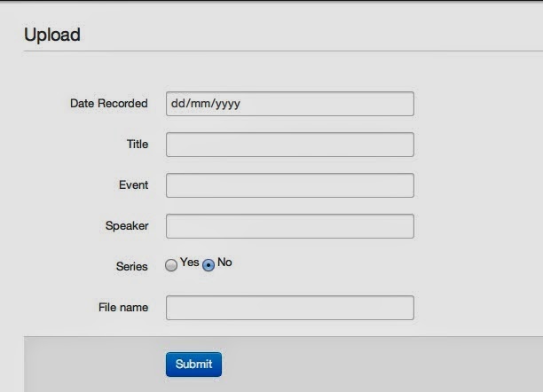The width and height of the screenshot is (543, 392).
Task: Submit the upload form
Action: (x=193, y=365)
